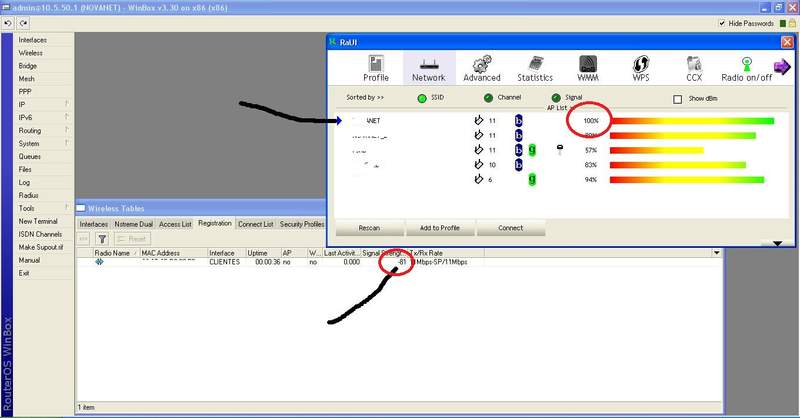This screenshot has width=800, height=418.
Task: Sort AP list by Channel
Action: click(x=488, y=98)
